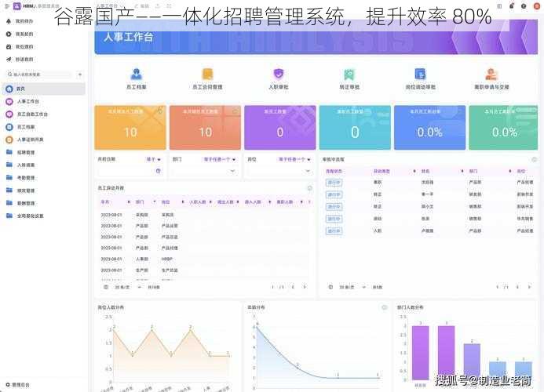This screenshot has height=392, width=544.
Task: Click the help question-mark icon in top bar
Action: (x=524, y=6)
